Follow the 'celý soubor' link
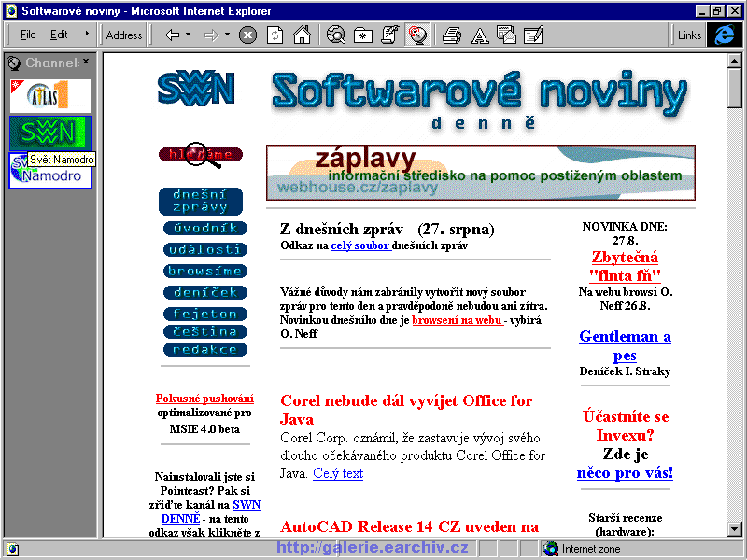The image size is (747, 560). pos(360,245)
